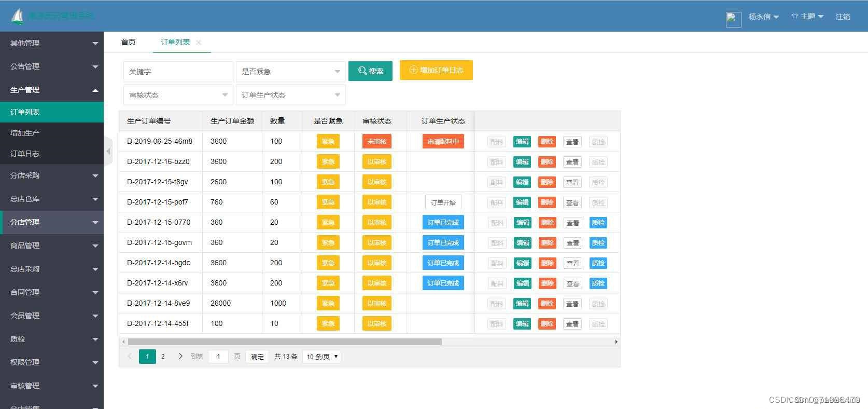Expand the 审核管理 sidebar menu
Image resolution: width=868 pixels, height=409 pixels.
[52, 386]
